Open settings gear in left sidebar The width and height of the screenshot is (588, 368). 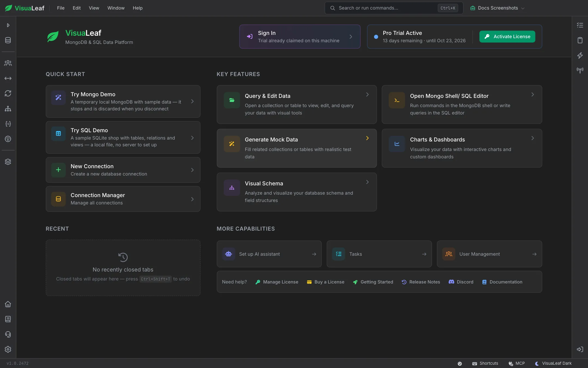(x=8, y=349)
